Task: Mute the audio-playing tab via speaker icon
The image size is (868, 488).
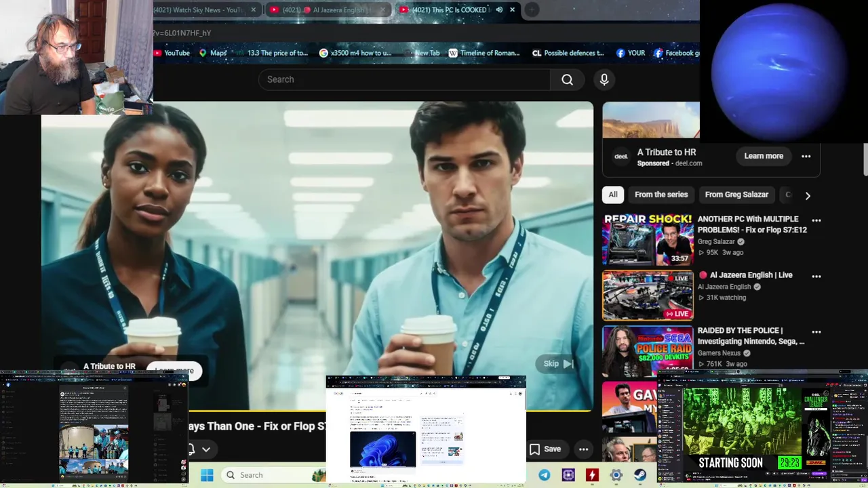Action: [499, 9]
